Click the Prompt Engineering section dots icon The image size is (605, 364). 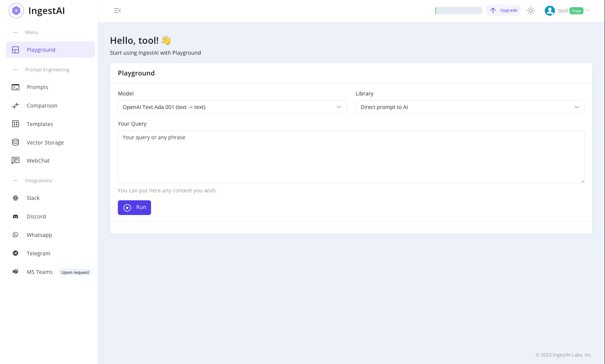point(15,70)
